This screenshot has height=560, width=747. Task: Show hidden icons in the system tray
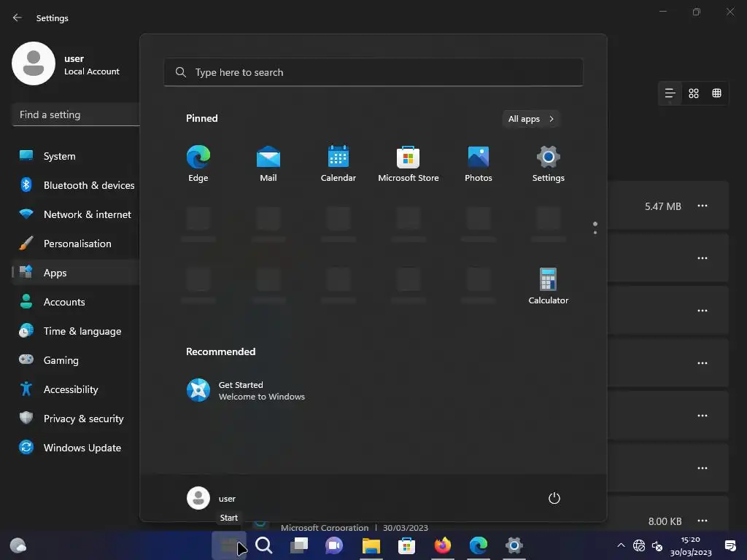[x=621, y=545]
